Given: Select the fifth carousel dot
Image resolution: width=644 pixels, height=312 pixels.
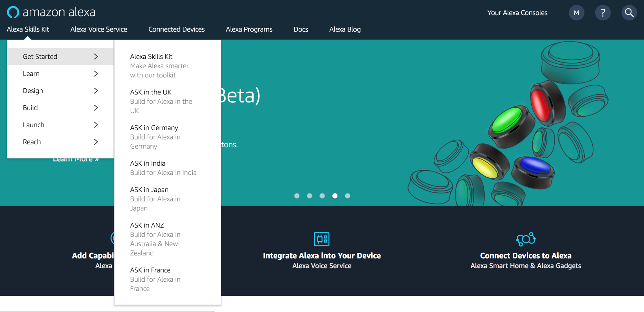Looking at the screenshot, I should pyautogui.click(x=347, y=196).
